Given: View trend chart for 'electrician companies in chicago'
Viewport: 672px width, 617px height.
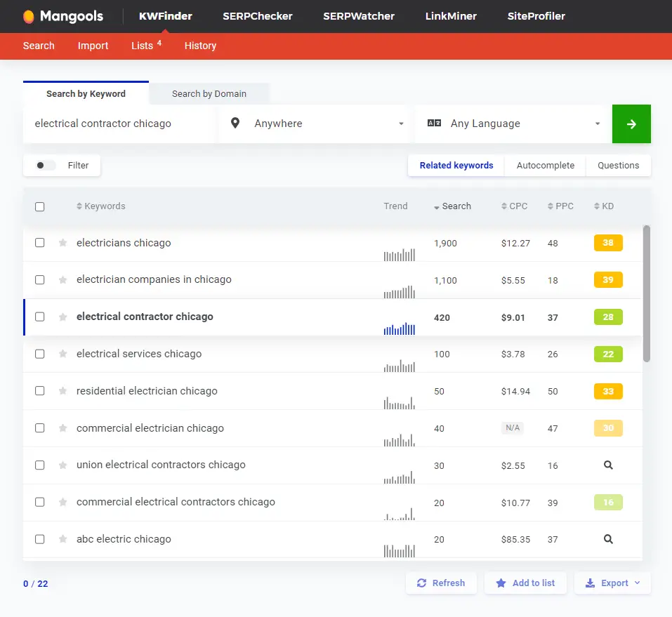Looking at the screenshot, I should (x=400, y=292).
